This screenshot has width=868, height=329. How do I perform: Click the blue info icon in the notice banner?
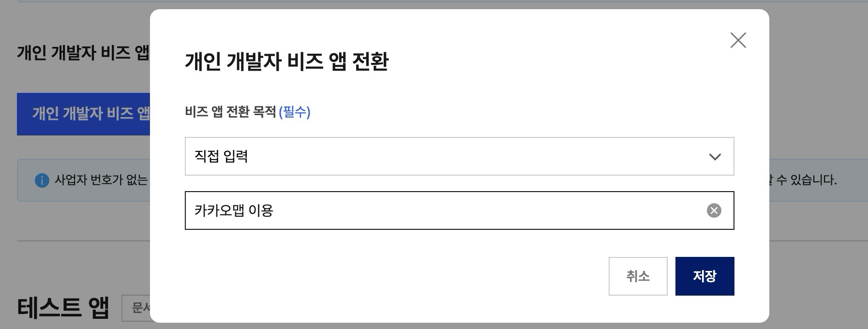[42, 180]
